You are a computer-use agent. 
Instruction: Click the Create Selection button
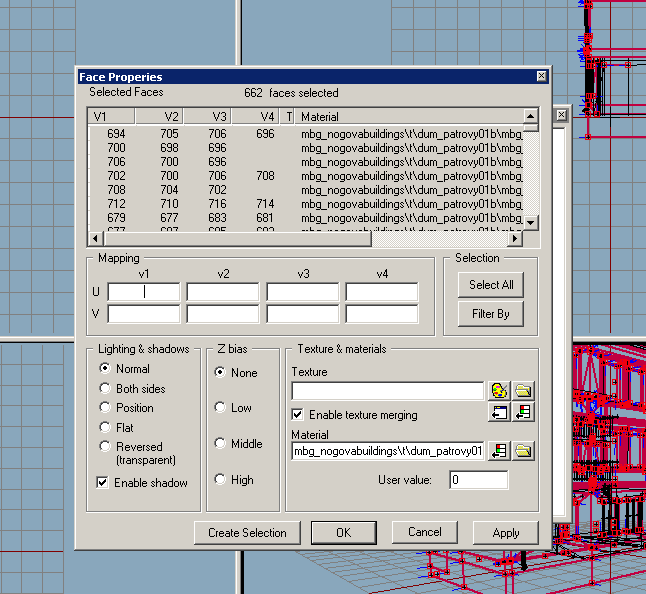[x=247, y=533]
